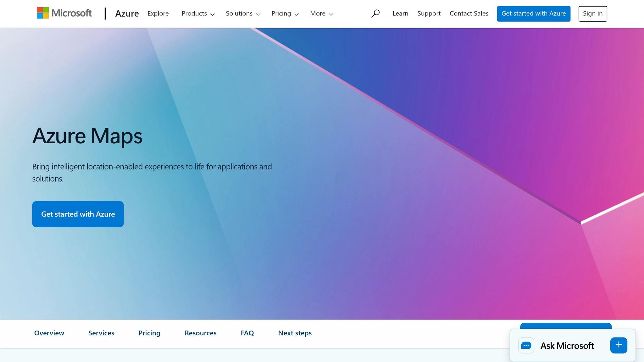Click hero Get started with Azure button

pyautogui.click(x=78, y=214)
